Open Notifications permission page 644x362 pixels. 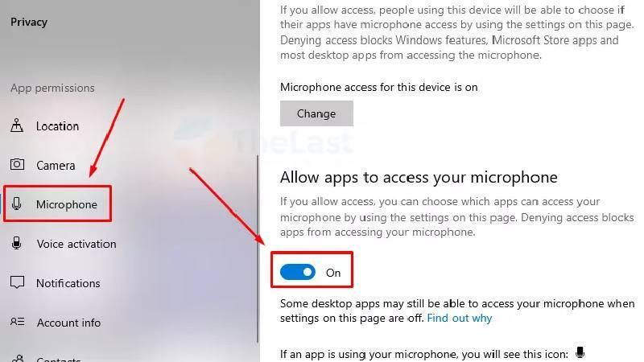point(68,283)
